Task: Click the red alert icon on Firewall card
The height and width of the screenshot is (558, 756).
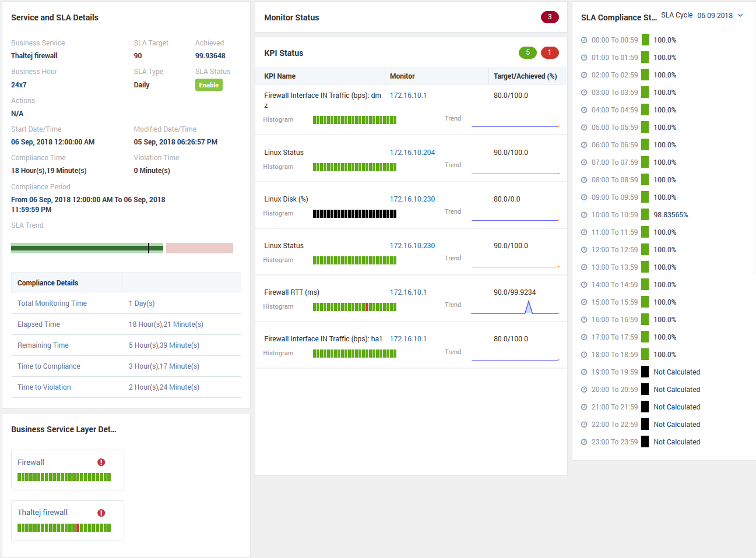Action: click(x=101, y=462)
